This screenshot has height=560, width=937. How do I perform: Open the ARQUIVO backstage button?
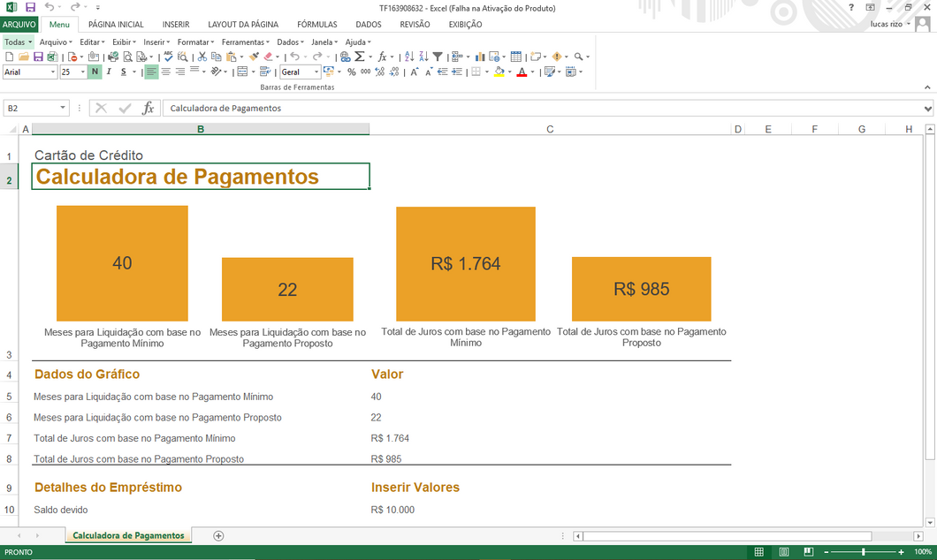(19, 25)
